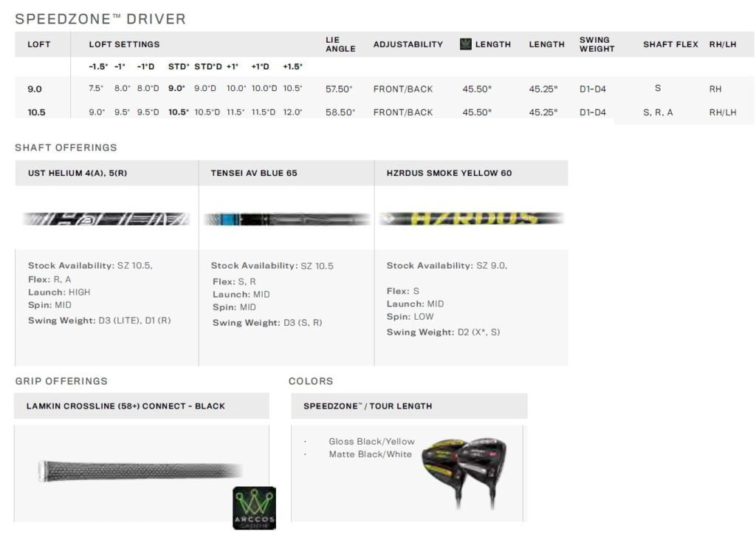Click the SpeedZone driver heads image
The height and width of the screenshot is (557, 756).
464,473
